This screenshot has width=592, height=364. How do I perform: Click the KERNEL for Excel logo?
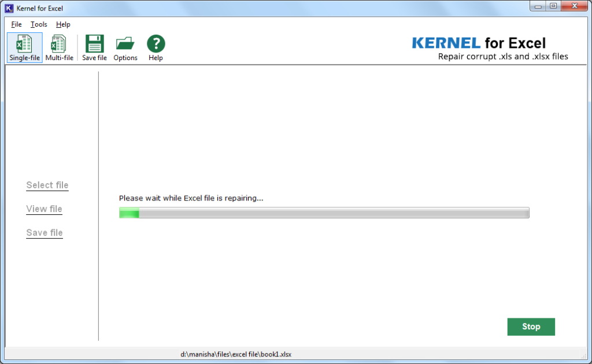479,43
